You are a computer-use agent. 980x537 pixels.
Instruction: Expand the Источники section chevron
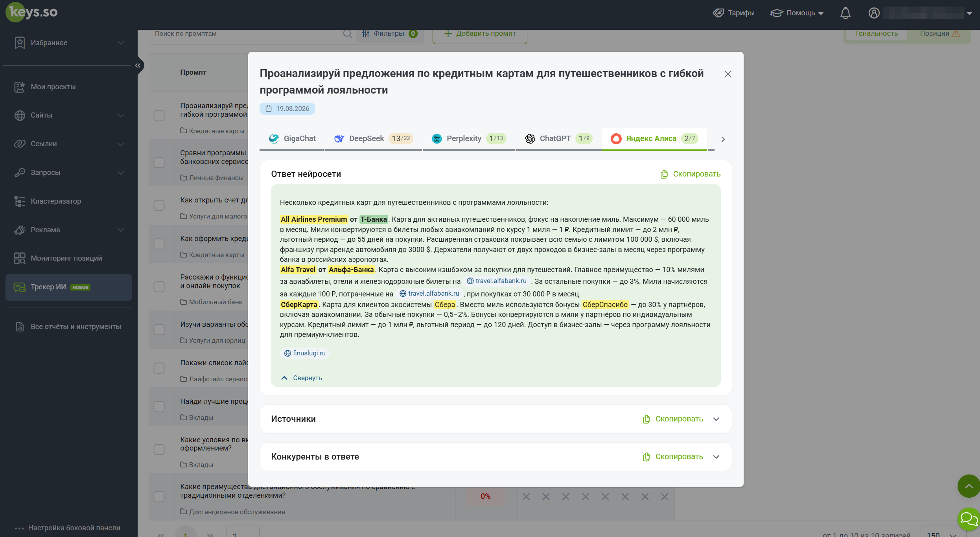click(716, 419)
